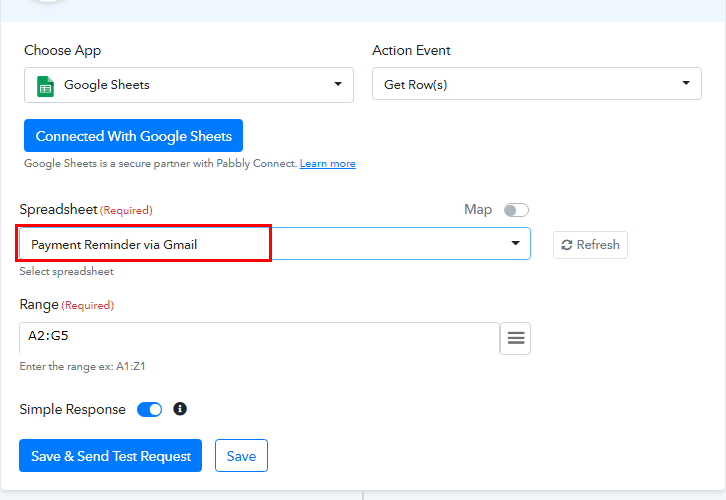This screenshot has width=726, height=500.
Task: Click the Range (Required) label
Action: tap(67, 305)
